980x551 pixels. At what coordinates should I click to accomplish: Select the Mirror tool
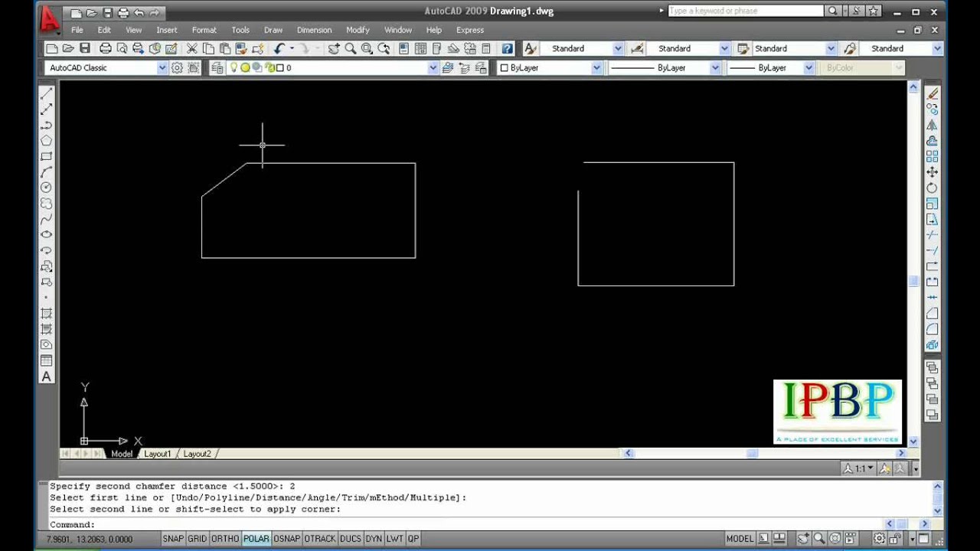pyautogui.click(x=933, y=125)
